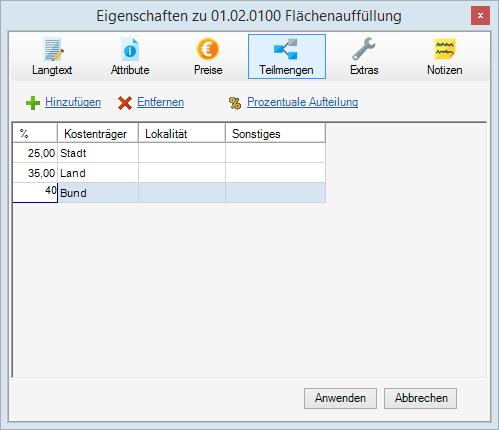Viewport: 499px width, 430px height.
Task: Select the Stadt cost carrier cell
Action: 98,153
